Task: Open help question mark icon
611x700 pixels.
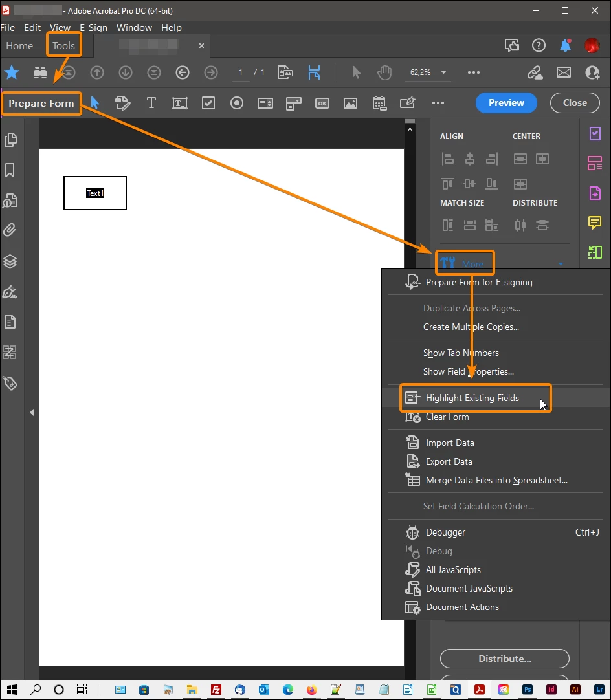Action: point(539,45)
